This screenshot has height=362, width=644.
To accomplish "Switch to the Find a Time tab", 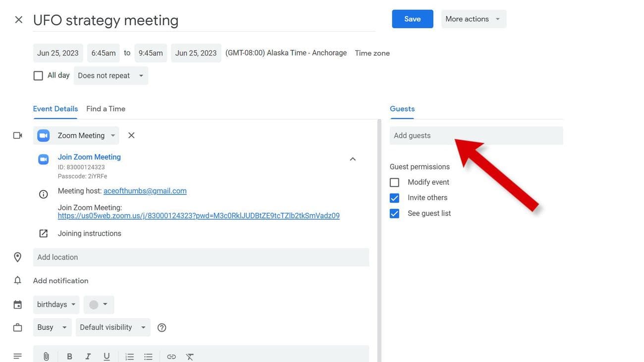I will [106, 109].
